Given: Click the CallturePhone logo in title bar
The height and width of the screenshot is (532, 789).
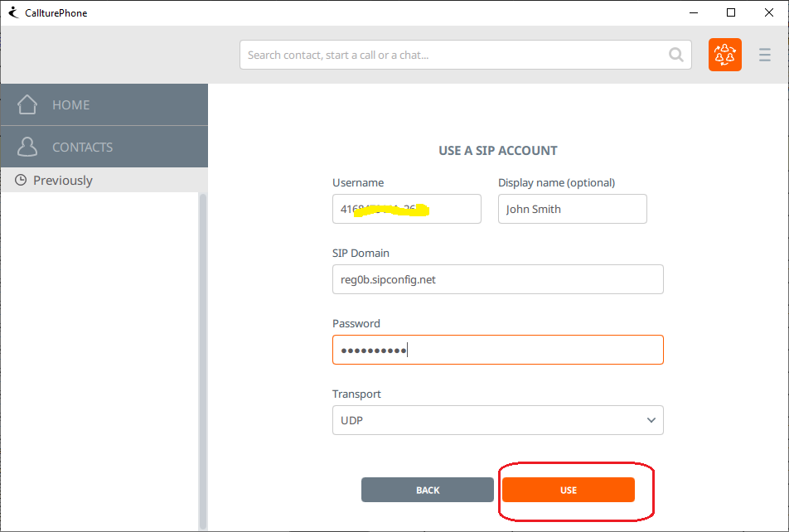Looking at the screenshot, I should click(x=12, y=12).
